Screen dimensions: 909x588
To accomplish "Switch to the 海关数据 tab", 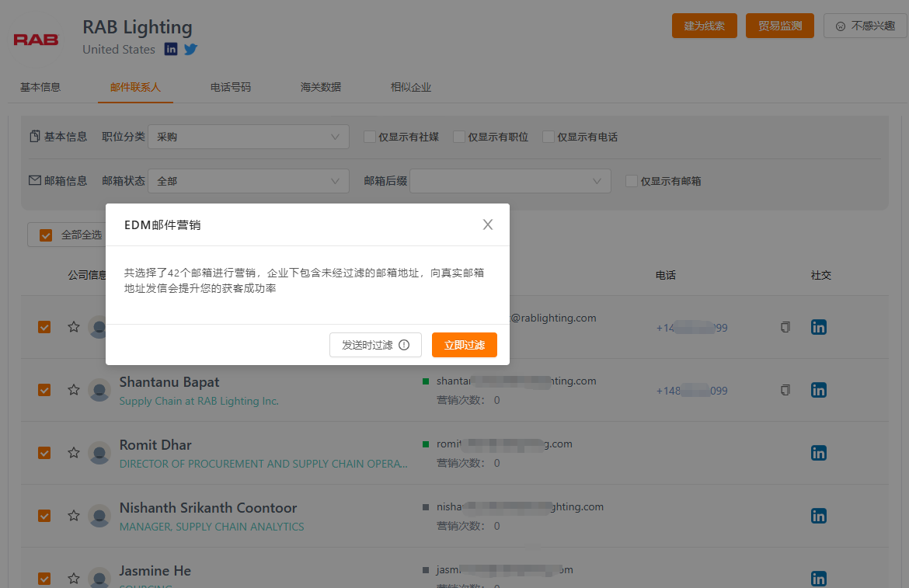I will (x=321, y=87).
